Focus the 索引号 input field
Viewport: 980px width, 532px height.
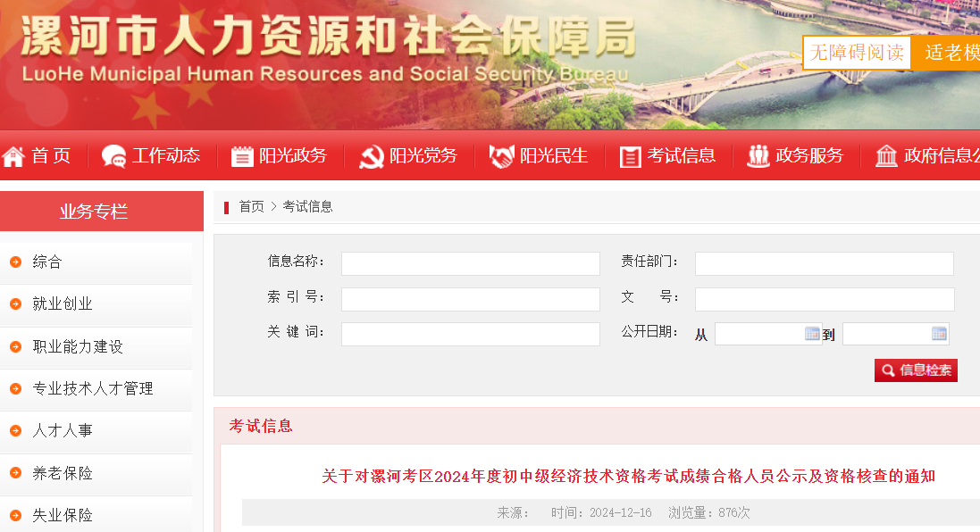tap(471, 299)
